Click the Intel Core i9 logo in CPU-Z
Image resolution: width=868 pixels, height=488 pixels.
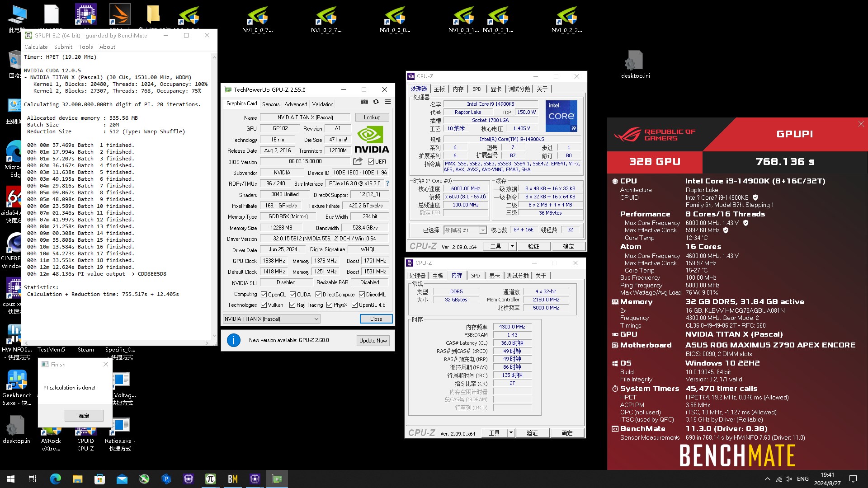(x=561, y=116)
